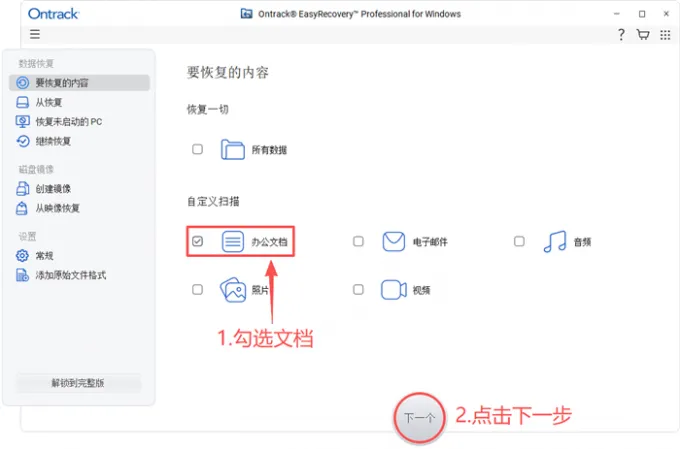Click the file icon for 添加原始文件格式
Screen dimensions: 680x449
point(22,275)
